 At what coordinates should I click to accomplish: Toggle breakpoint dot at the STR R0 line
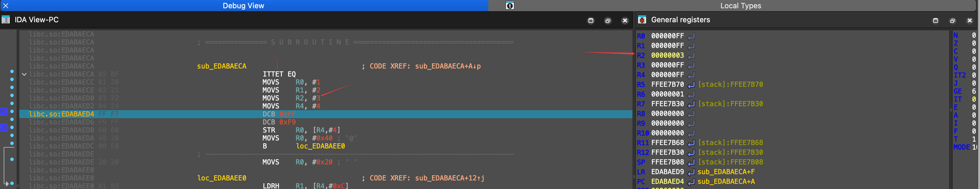(12, 127)
